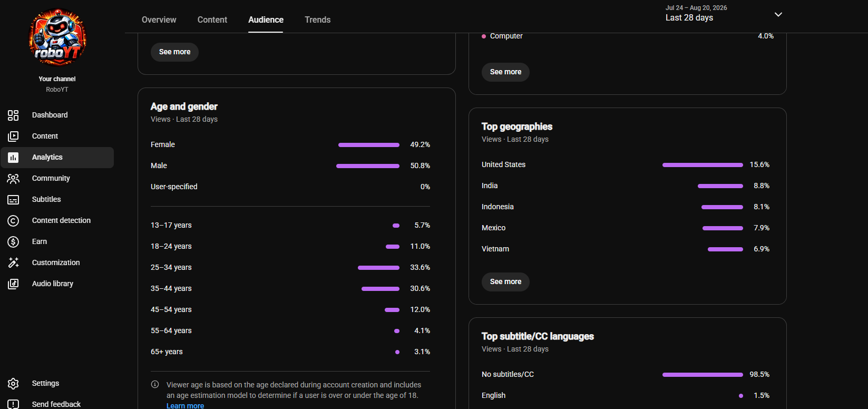
Task: Click the English language row label
Action: click(493, 395)
